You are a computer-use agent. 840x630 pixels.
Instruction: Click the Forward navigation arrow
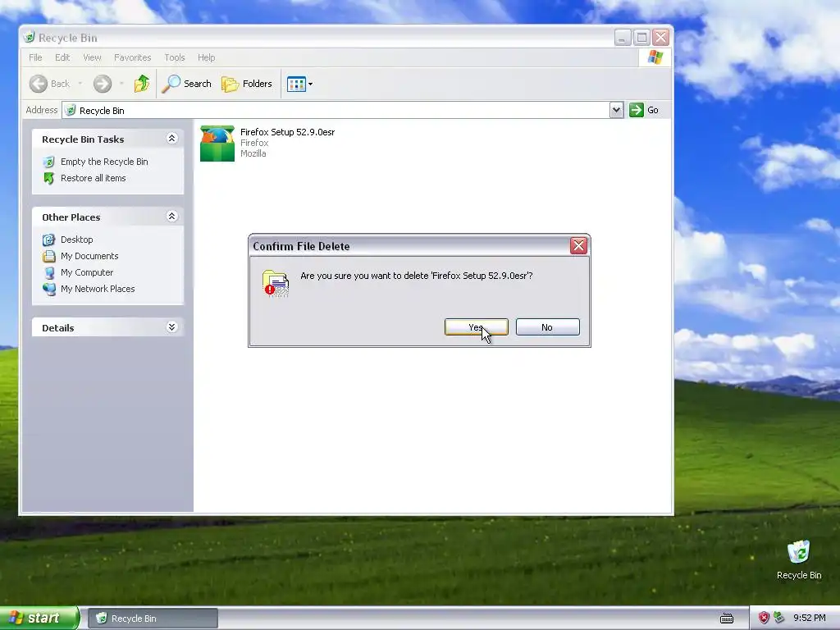point(103,84)
